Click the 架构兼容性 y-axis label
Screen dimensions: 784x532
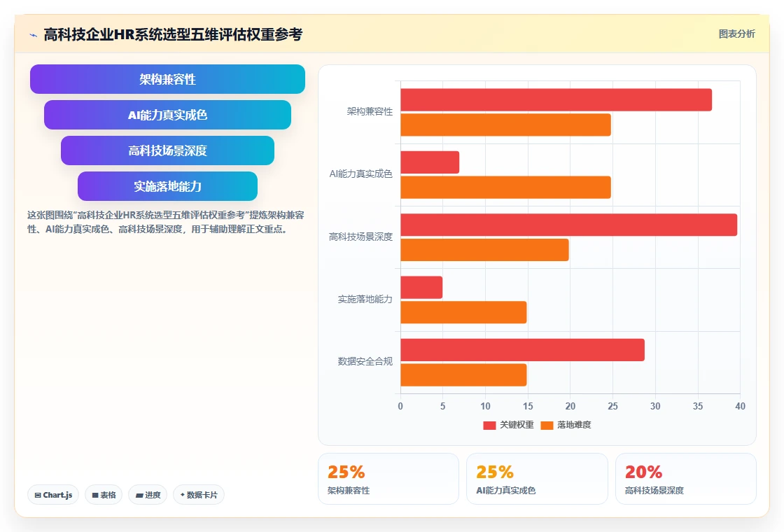tap(370, 111)
